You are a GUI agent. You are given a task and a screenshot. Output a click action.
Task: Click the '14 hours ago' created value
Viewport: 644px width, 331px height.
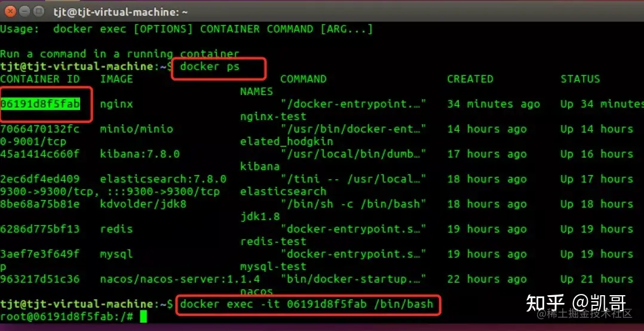[x=487, y=129]
